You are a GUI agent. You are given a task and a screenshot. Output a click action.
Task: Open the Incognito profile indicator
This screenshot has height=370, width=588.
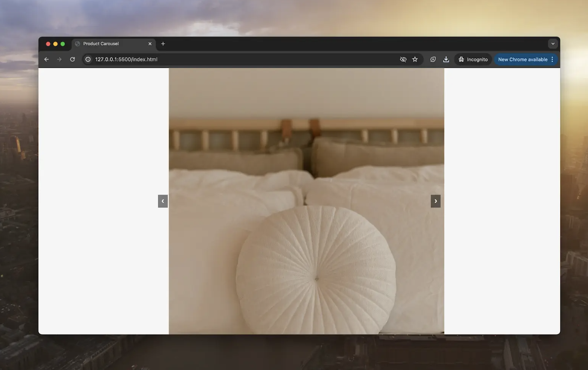473,59
